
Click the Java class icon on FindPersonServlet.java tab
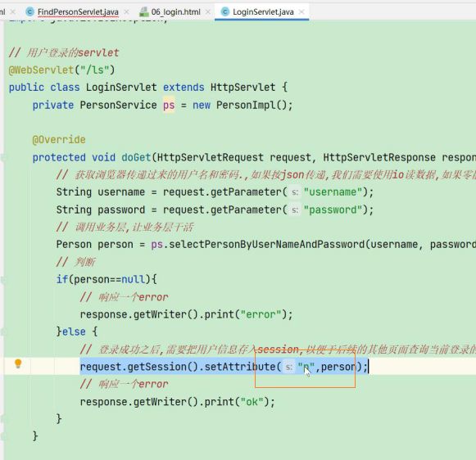click(x=29, y=11)
